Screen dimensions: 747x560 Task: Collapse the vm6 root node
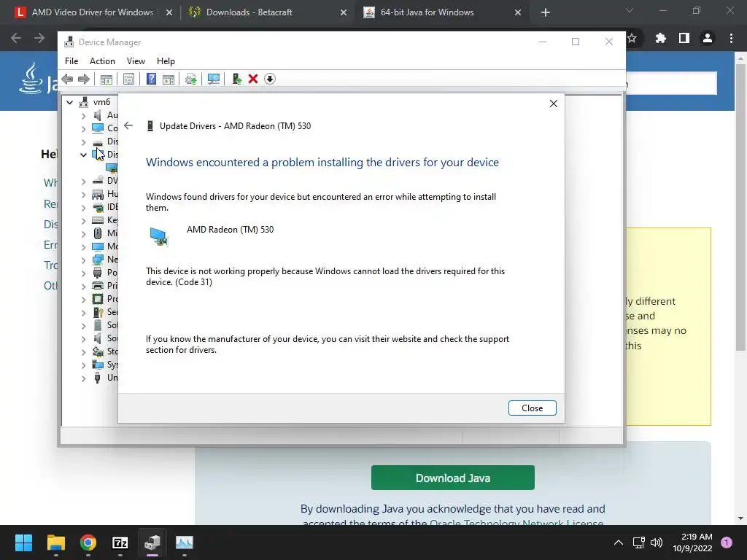coord(69,102)
